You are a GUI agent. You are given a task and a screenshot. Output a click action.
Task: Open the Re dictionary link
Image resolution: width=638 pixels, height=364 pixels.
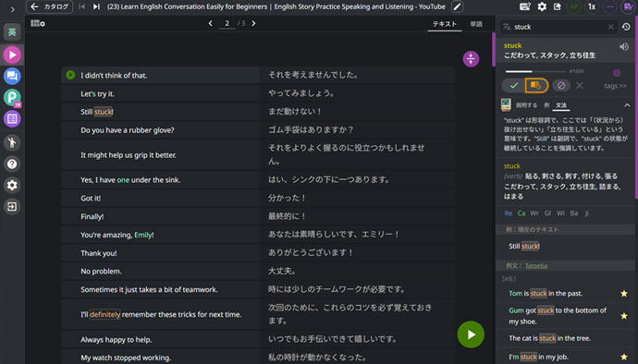pos(509,213)
